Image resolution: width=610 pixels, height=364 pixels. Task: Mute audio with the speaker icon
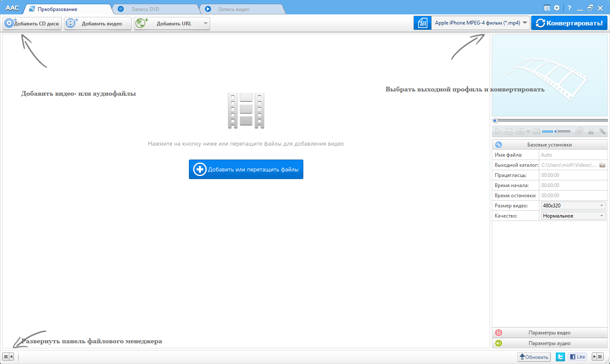[x=535, y=131]
